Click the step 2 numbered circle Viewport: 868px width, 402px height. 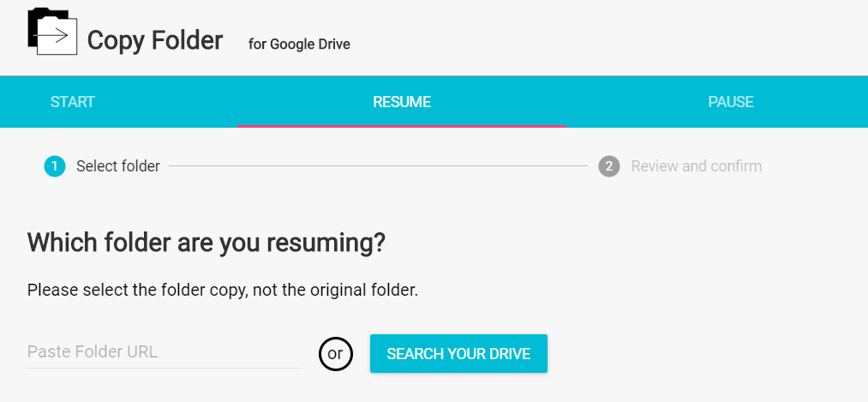pyautogui.click(x=609, y=166)
